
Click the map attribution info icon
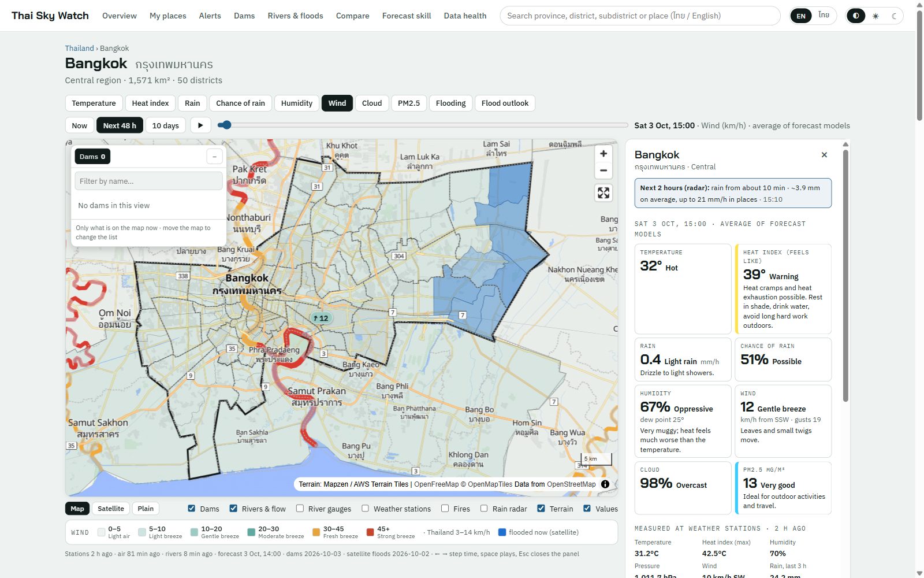tap(605, 484)
